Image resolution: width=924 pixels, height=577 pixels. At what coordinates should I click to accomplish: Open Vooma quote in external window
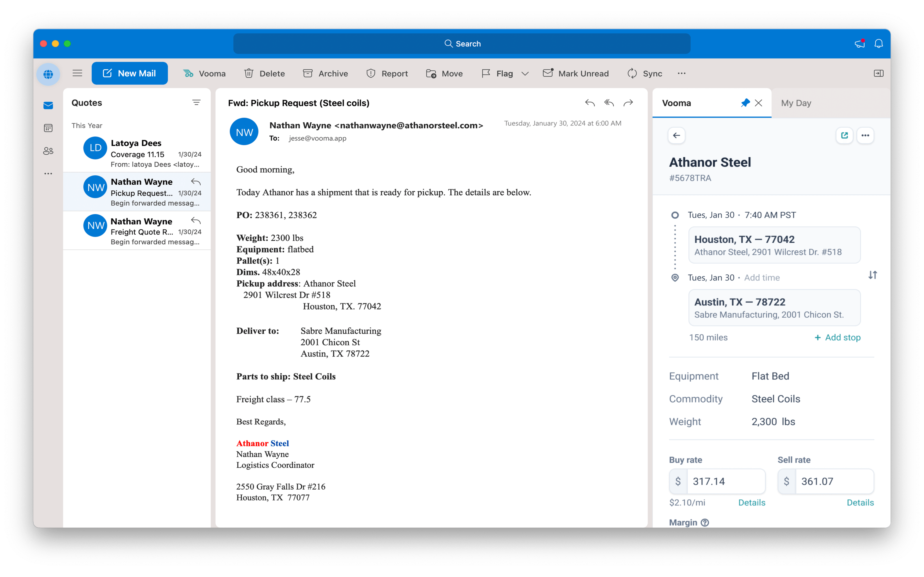844,136
